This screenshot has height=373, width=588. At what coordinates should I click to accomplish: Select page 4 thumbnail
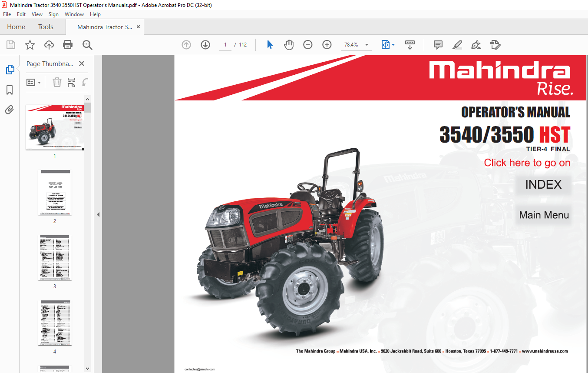pos(55,323)
